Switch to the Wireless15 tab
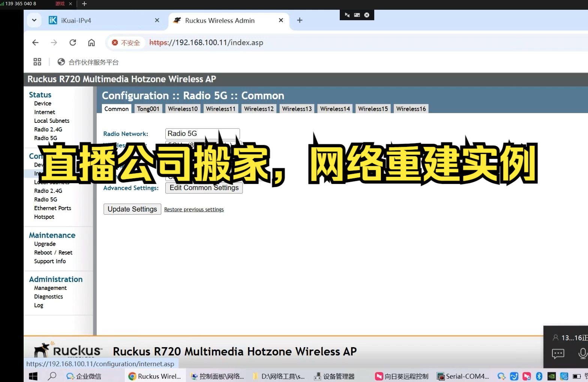The width and height of the screenshot is (588, 382). (x=373, y=109)
